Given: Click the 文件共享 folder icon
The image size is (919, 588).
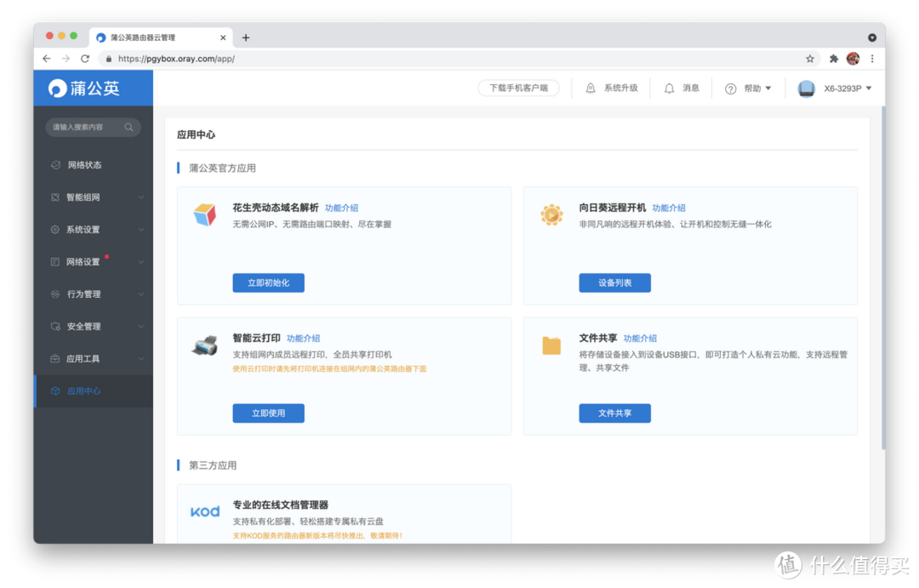Looking at the screenshot, I should 551,345.
